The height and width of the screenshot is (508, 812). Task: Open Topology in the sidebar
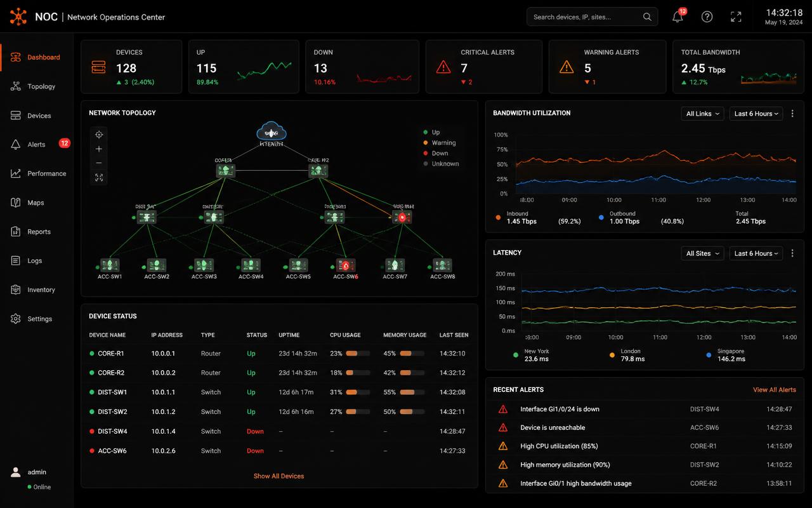pos(37,86)
